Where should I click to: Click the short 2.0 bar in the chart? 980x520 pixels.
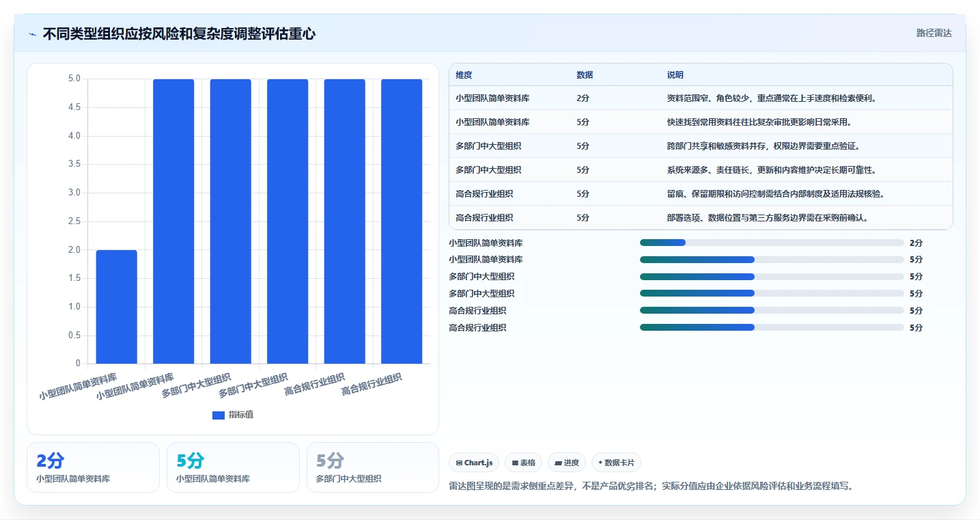click(117, 307)
